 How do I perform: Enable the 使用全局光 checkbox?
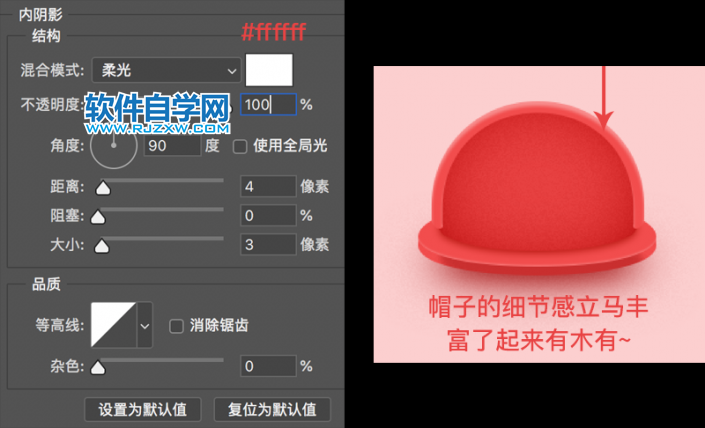(x=240, y=147)
